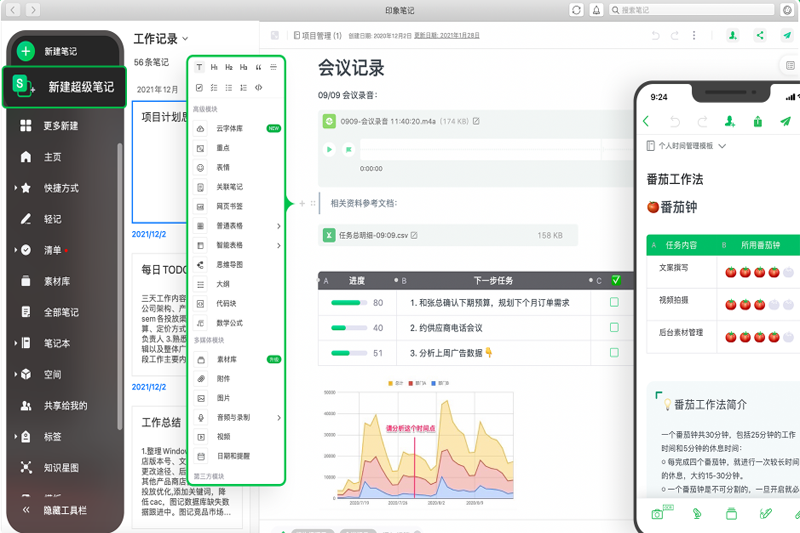Toggle the checkbox for 分析上周广告数据
The height and width of the screenshot is (533, 800).
click(614, 352)
